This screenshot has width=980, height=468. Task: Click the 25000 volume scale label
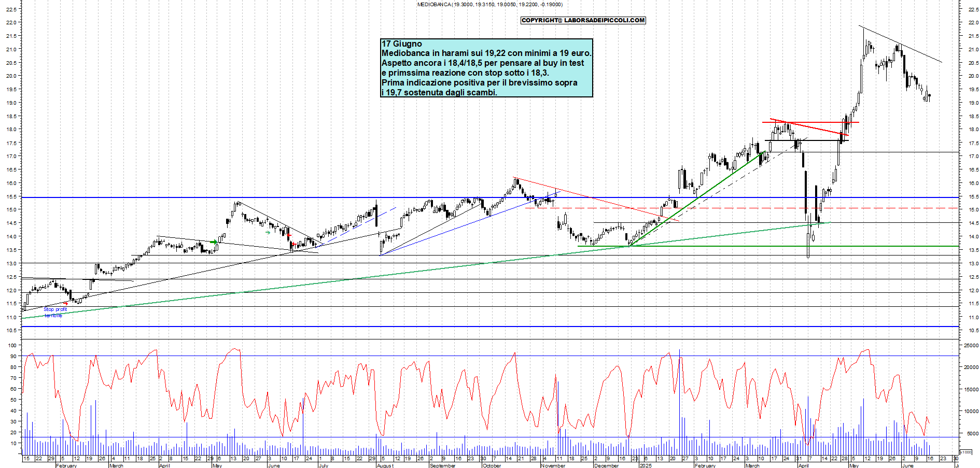(971, 345)
